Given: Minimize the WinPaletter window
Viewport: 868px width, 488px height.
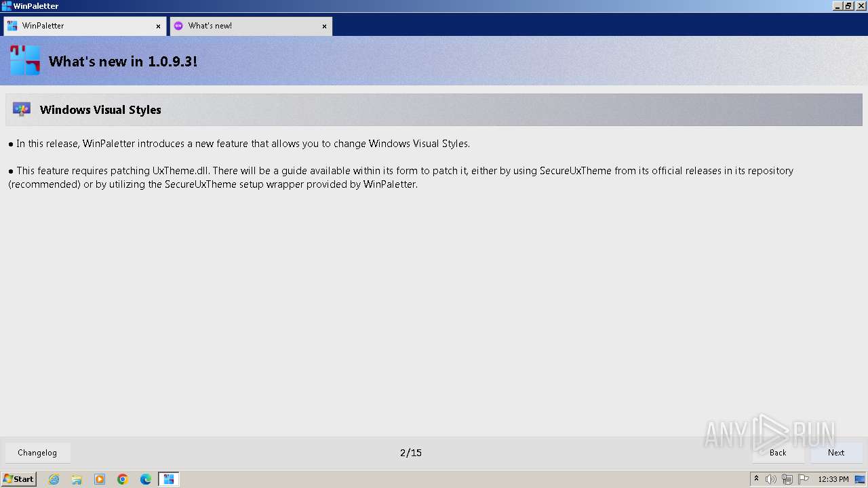Looking at the screenshot, I should [837, 6].
